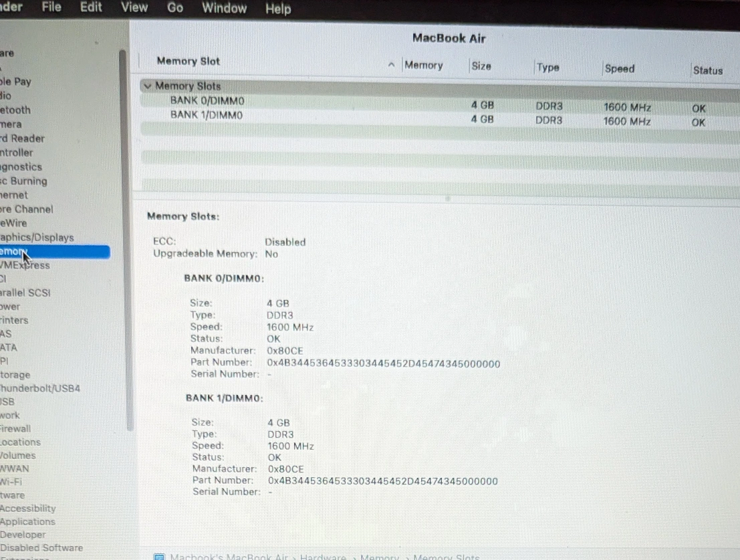This screenshot has width=740, height=560.
Task: Open the View menu
Action: [134, 7]
